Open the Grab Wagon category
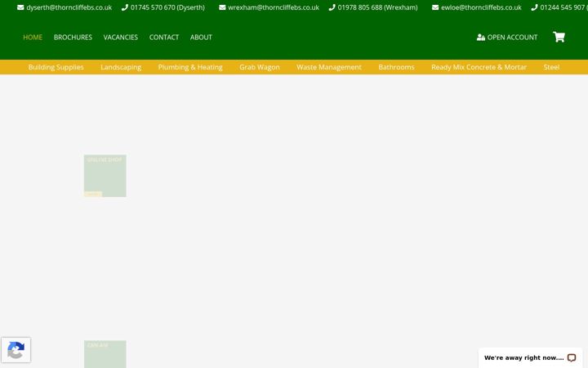Screen dimensions: 588x368 point(260,67)
